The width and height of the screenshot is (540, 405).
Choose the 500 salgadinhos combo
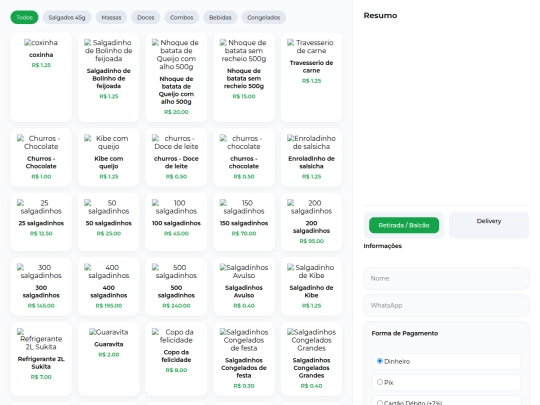(x=176, y=287)
